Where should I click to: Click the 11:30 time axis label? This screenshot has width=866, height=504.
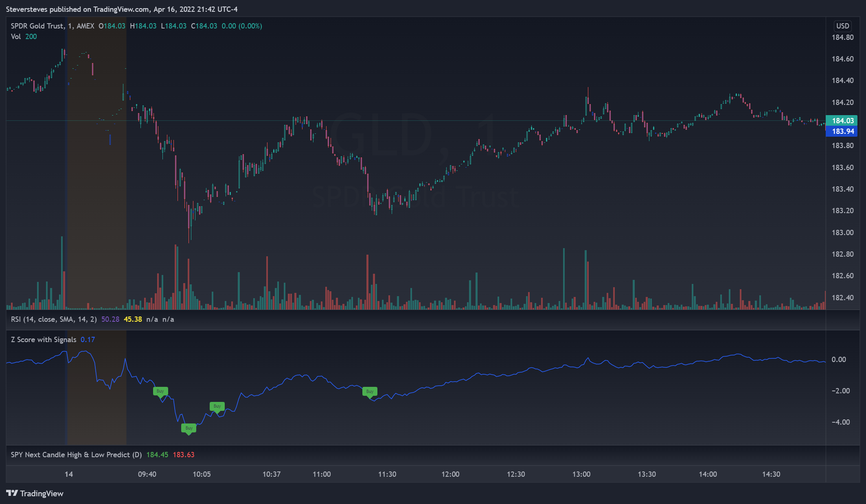coord(387,474)
